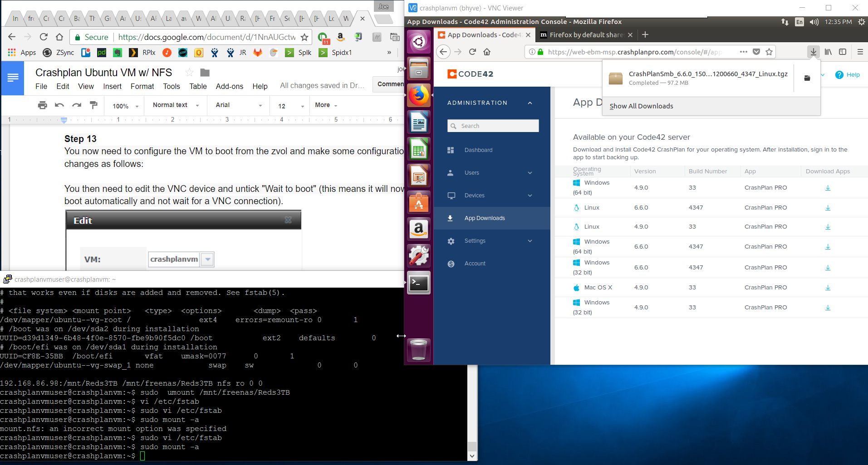This screenshot has width=868, height=465.
Task: Click the redo arrow in Docs toolbar
Action: point(77,105)
